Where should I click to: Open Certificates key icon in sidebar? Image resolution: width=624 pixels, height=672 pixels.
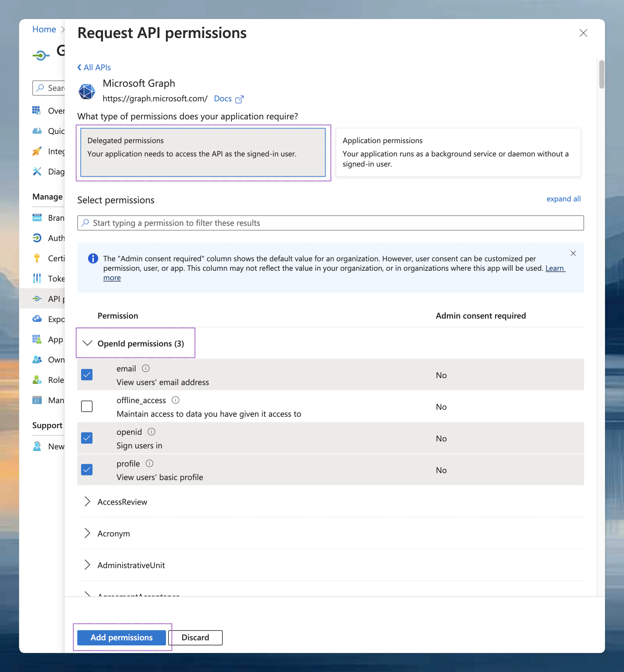37,258
